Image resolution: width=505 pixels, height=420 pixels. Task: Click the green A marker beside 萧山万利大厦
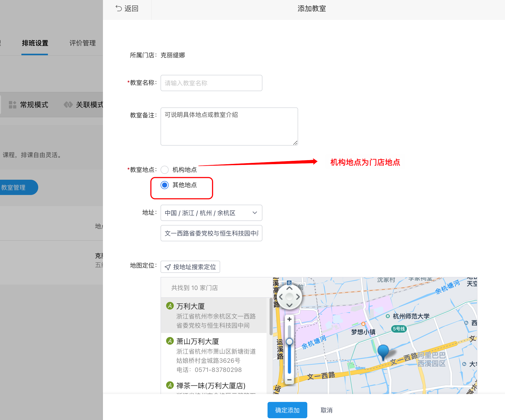pyautogui.click(x=170, y=341)
